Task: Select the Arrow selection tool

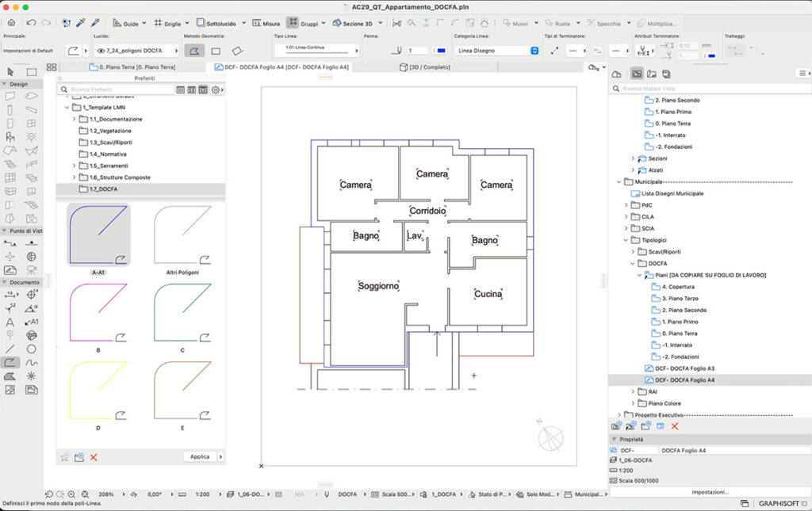Action: click(10, 72)
